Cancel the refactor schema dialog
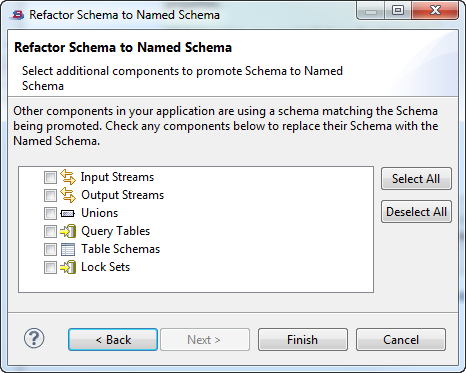The image size is (466, 373). (x=401, y=340)
